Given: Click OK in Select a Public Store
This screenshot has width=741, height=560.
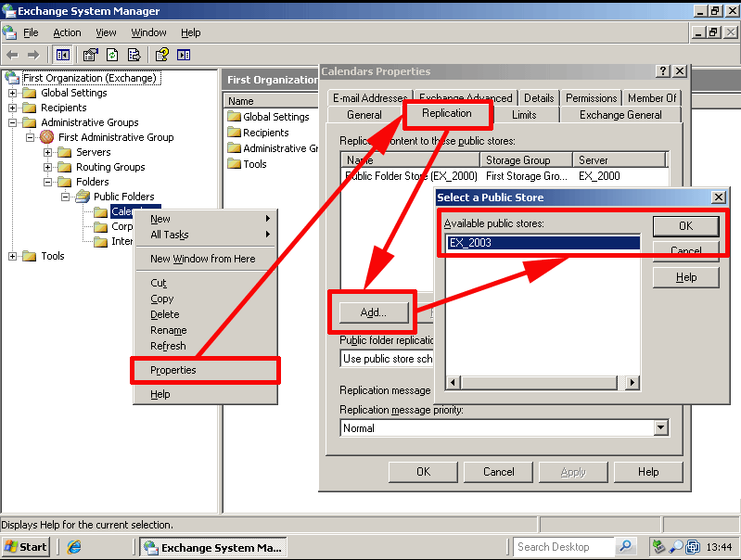Looking at the screenshot, I should [685, 226].
